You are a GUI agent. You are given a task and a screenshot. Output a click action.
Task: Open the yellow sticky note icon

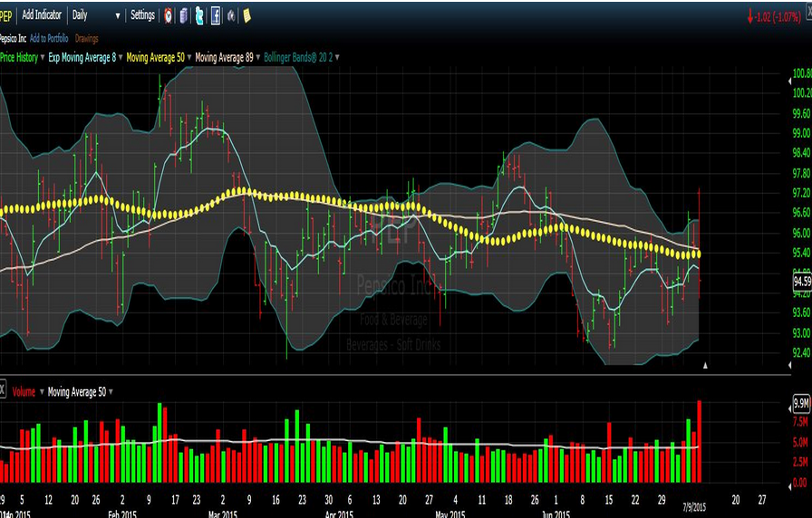coord(246,15)
